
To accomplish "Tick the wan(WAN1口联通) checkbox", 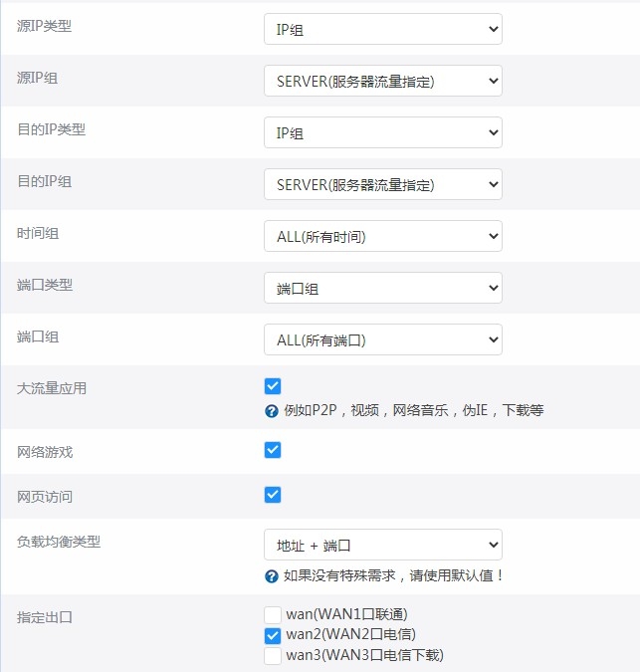I will coord(273,614).
